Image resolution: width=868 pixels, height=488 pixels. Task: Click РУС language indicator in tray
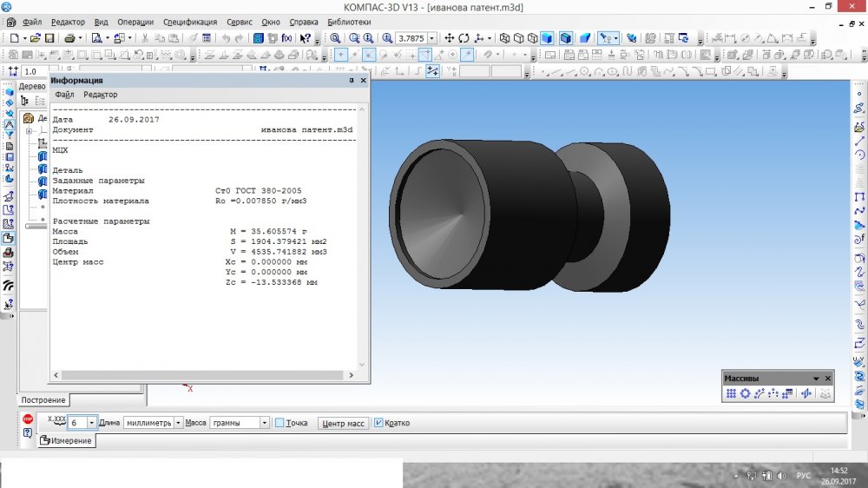coord(803,475)
